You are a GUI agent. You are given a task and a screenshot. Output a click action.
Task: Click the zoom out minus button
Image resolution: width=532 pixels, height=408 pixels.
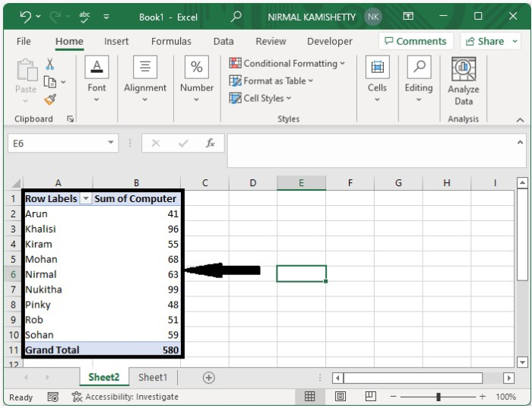tap(393, 396)
